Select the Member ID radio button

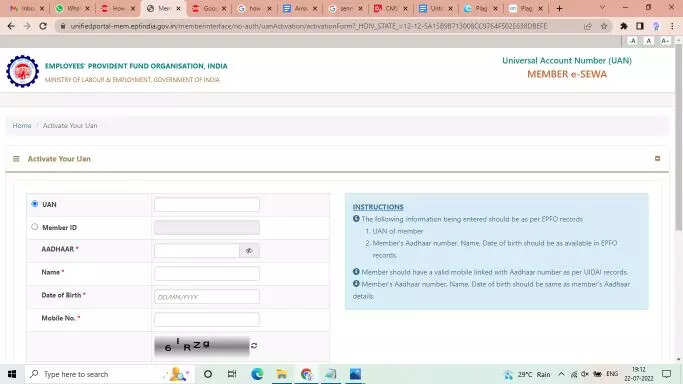click(34, 227)
